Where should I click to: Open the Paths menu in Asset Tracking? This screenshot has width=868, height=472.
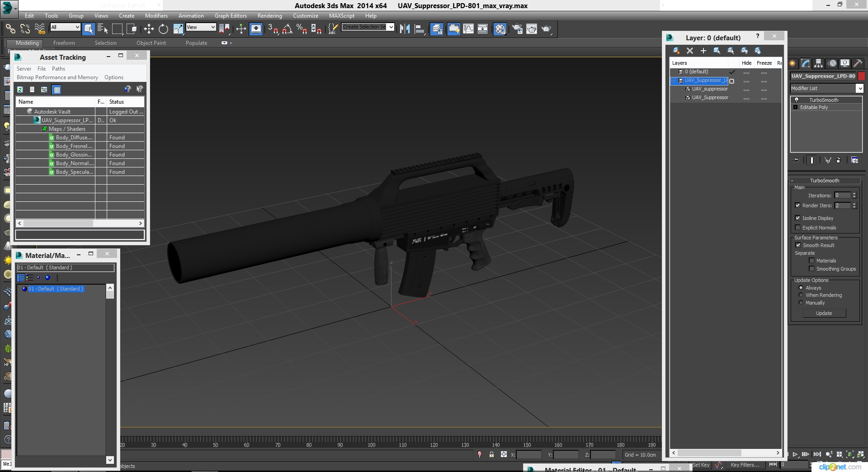(x=58, y=69)
